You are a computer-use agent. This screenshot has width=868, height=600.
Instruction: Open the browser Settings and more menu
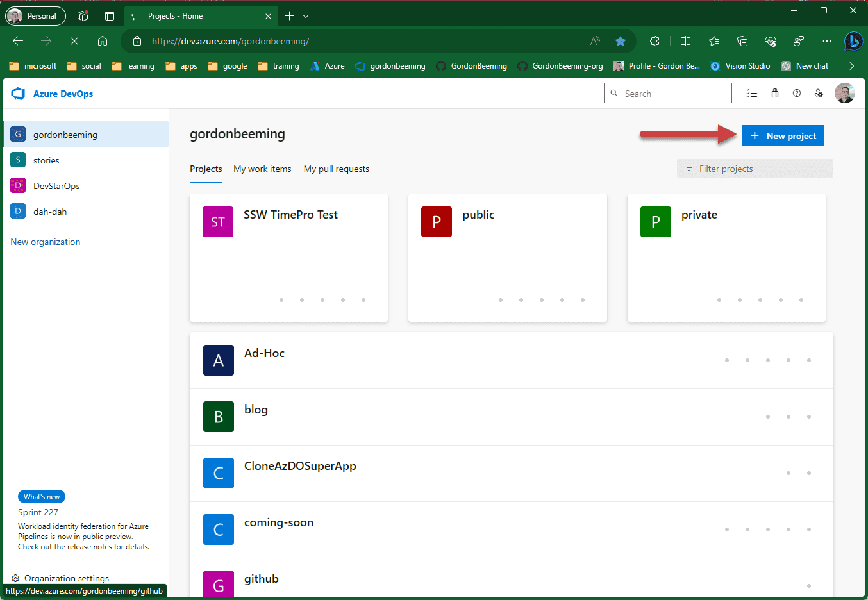(826, 41)
